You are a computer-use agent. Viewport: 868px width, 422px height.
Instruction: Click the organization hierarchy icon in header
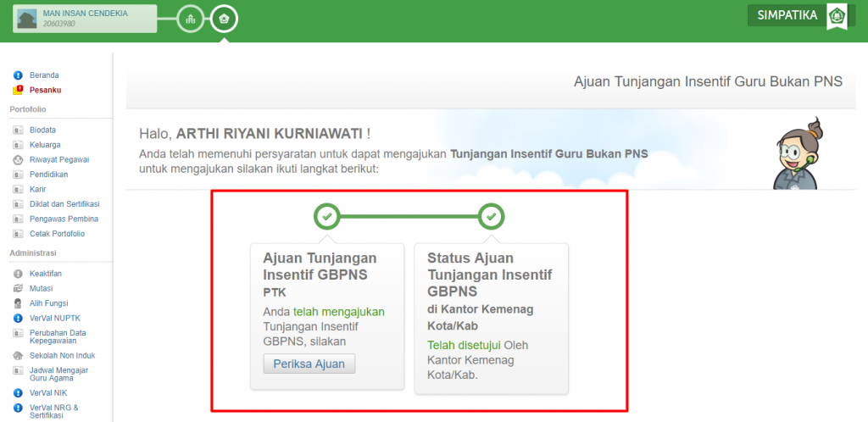coord(190,18)
